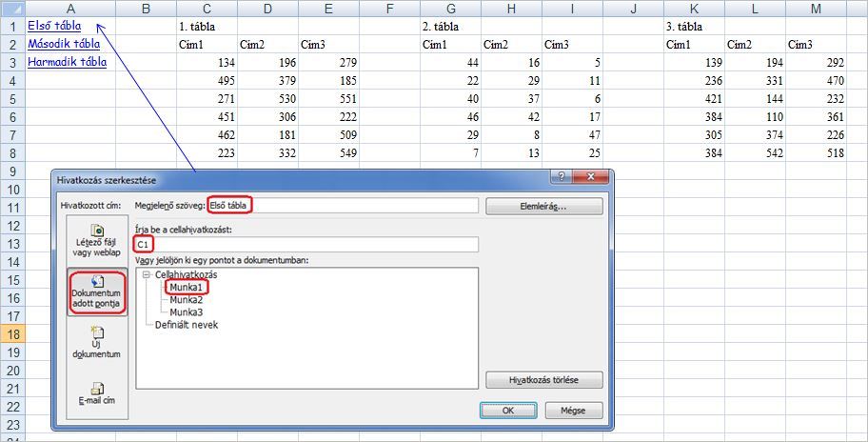
Task: Click cell with value 518
Action: coord(816,153)
